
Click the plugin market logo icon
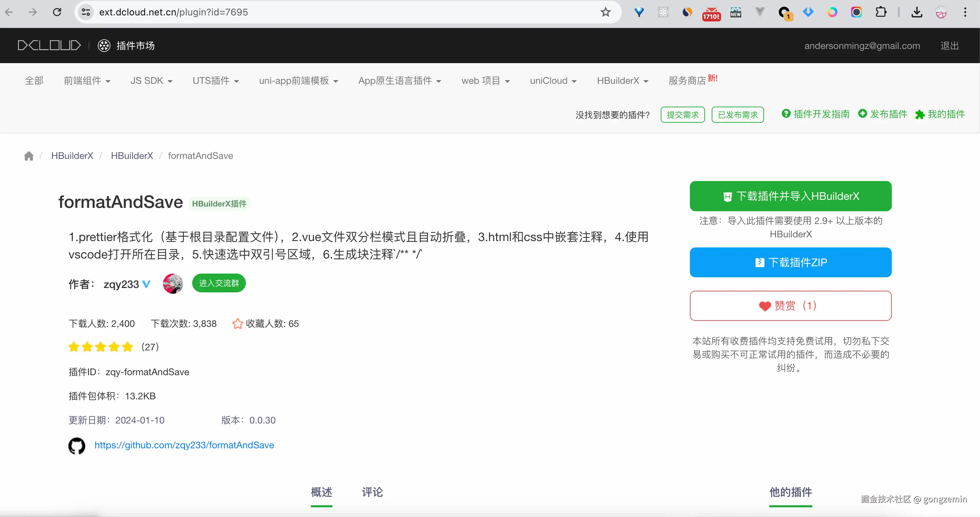tap(104, 46)
